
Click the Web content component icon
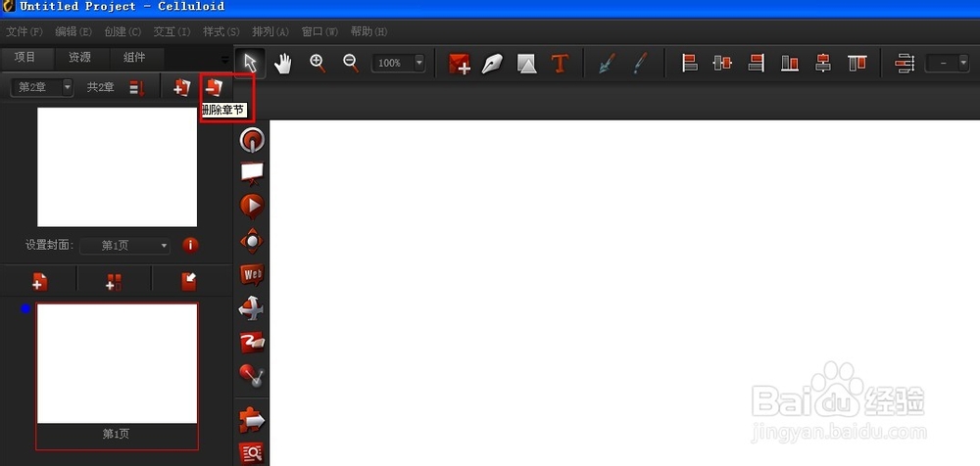click(x=252, y=274)
